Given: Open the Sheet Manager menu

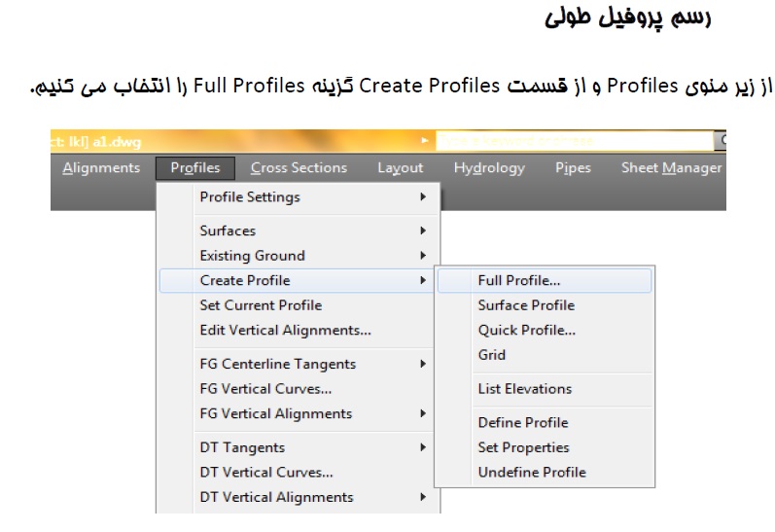Looking at the screenshot, I should click(x=671, y=168).
